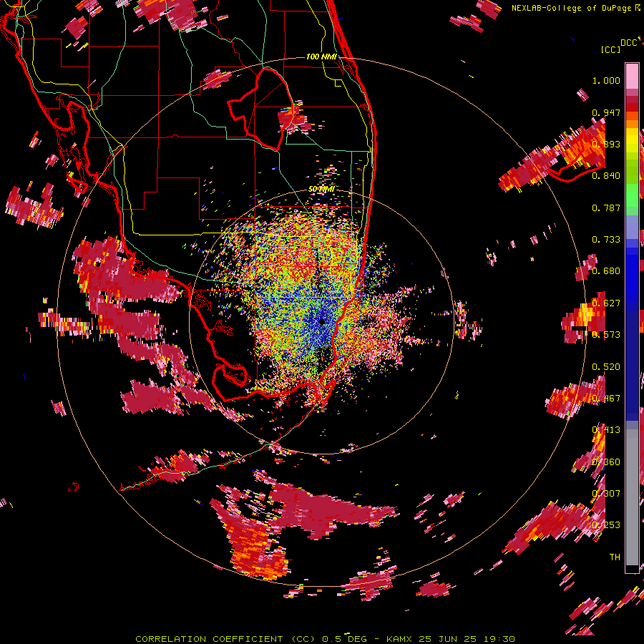Click the black radar site dot at center
The image size is (644, 644).
pos(322,321)
